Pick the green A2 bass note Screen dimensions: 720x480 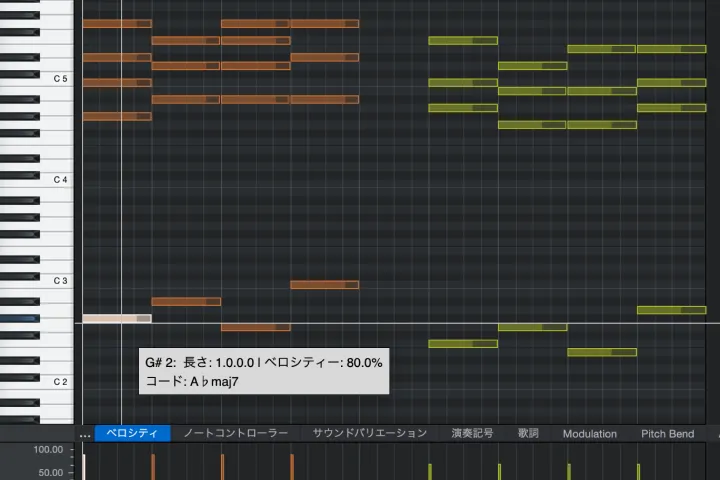(672, 310)
